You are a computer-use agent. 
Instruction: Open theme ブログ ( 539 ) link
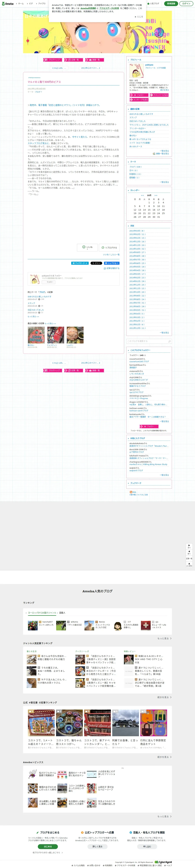136,167
